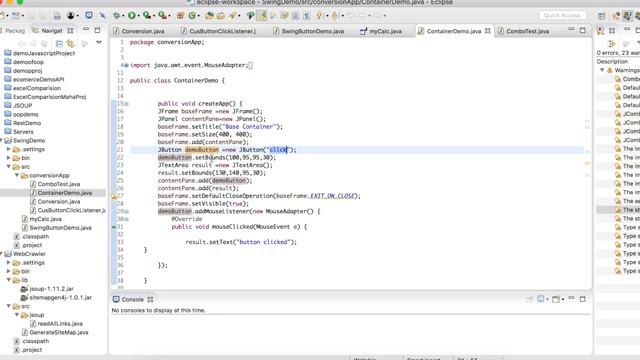Minimize the Console panel

point(571,299)
